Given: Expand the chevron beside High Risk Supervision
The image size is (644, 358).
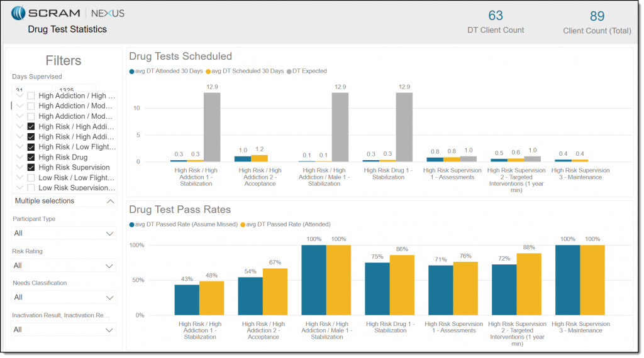Looking at the screenshot, I should (x=20, y=167).
